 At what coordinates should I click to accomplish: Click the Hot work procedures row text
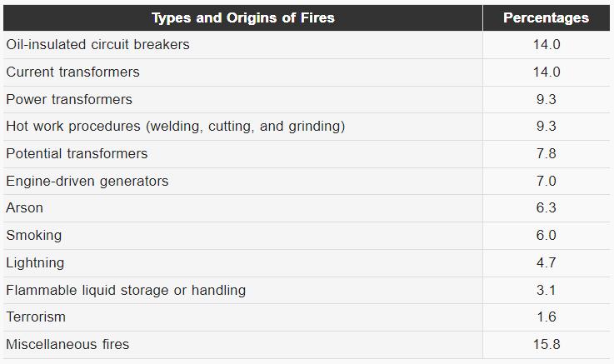[176, 127]
